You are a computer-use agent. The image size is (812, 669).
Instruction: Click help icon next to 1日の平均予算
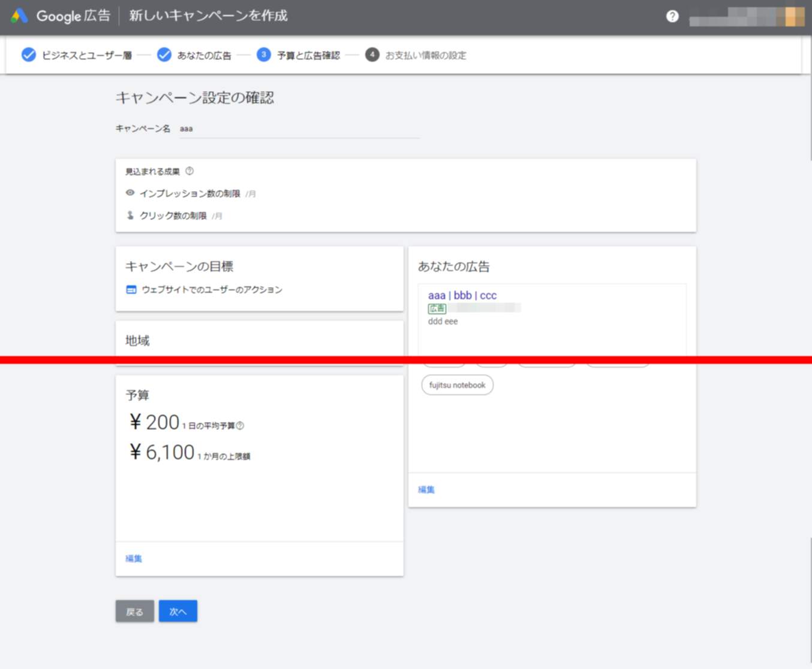(240, 426)
